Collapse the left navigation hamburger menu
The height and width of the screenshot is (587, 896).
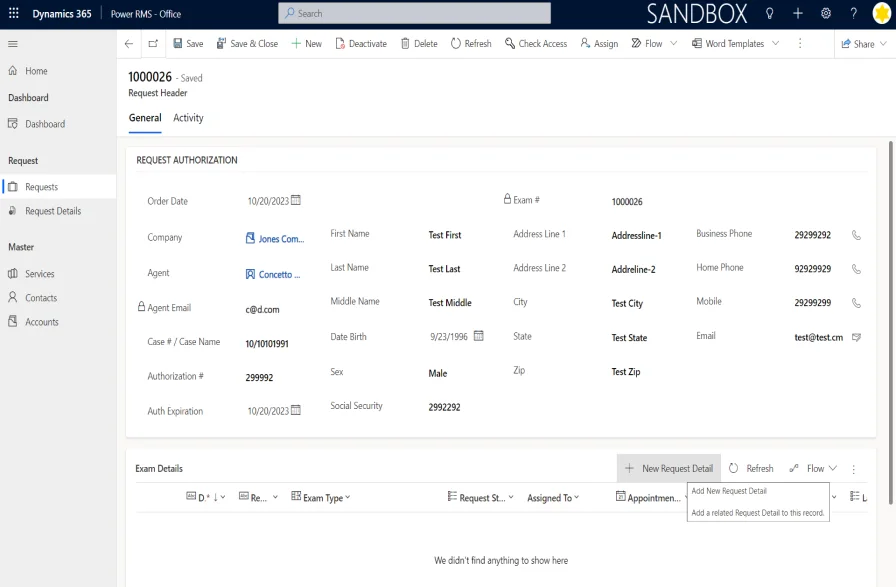pos(13,44)
